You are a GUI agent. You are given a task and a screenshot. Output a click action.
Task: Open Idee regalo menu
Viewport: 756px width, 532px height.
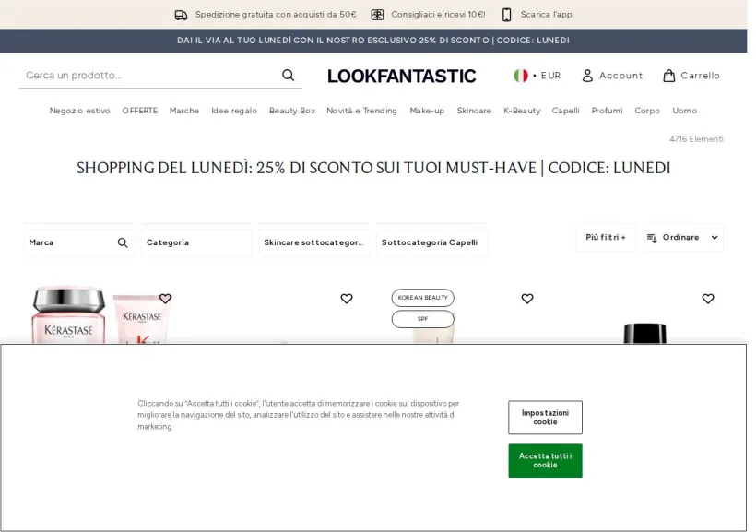(x=234, y=111)
